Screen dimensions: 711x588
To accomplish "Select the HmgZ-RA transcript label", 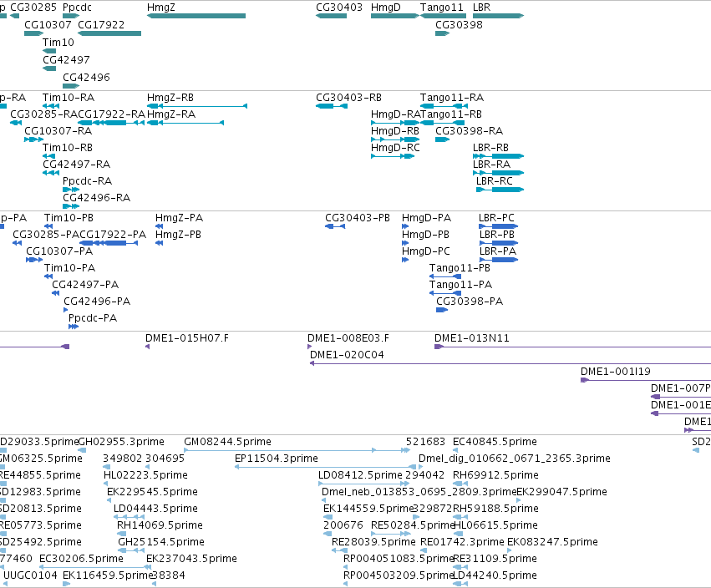I will click(171, 114).
